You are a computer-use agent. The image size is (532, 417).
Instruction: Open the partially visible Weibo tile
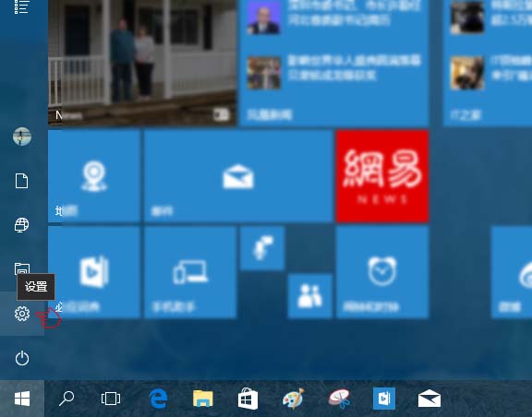pyautogui.click(x=512, y=272)
